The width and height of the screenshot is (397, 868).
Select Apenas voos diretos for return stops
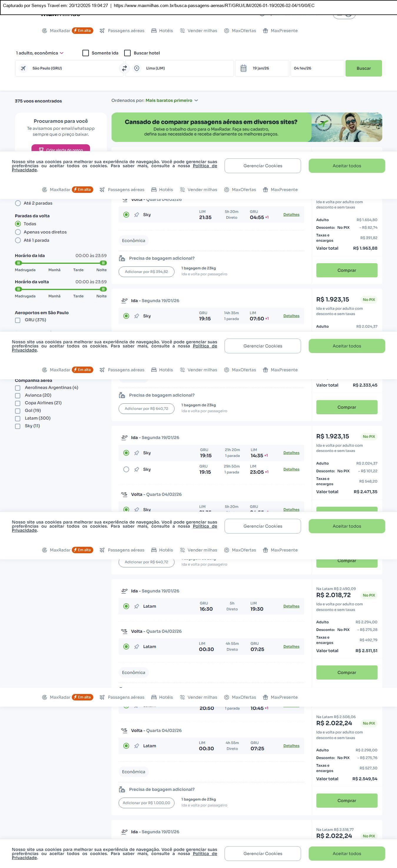tap(18, 232)
